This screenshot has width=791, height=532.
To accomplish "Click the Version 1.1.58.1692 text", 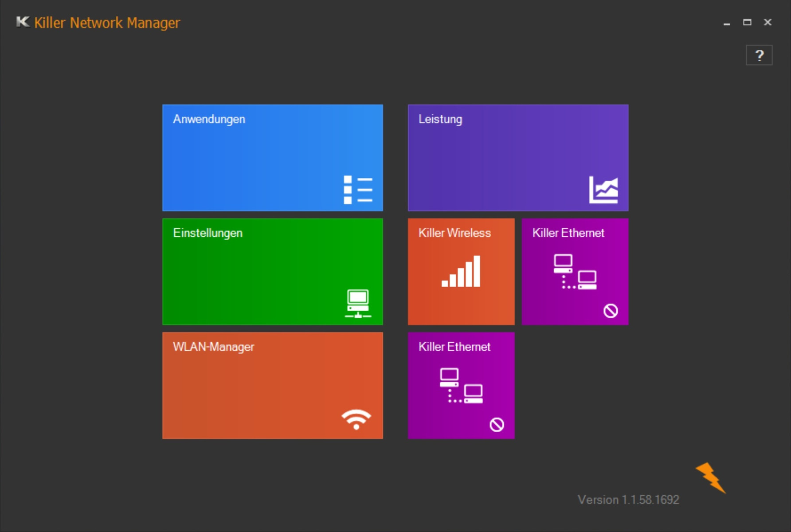I will click(628, 500).
